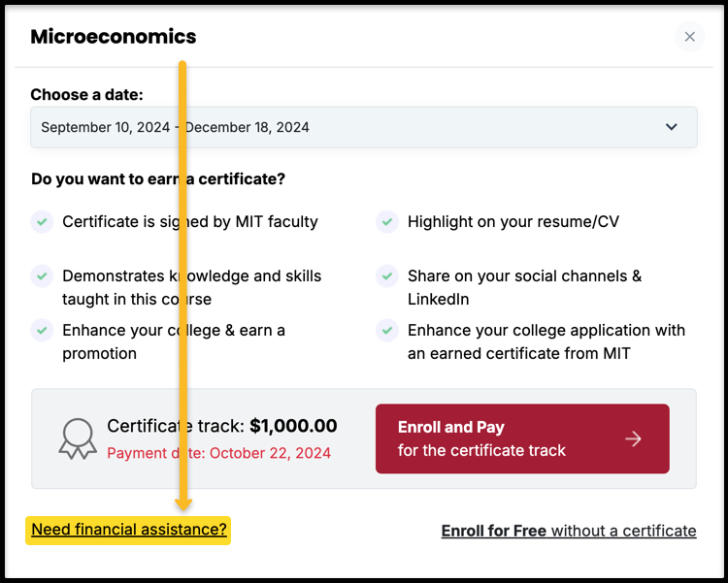The image size is (728, 583).
Task: Click the Microeconomics dialog title
Action: (x=114, y=37)
